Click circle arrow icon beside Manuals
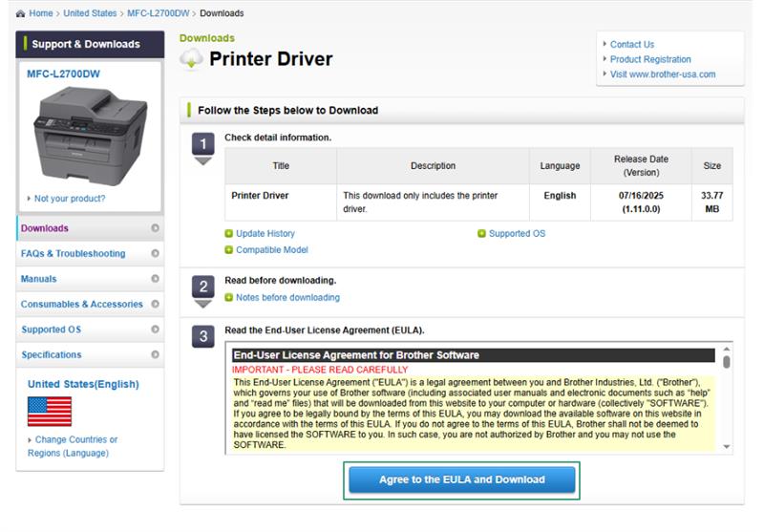This screenshot has height=532, width=764. tap(155, 279)
